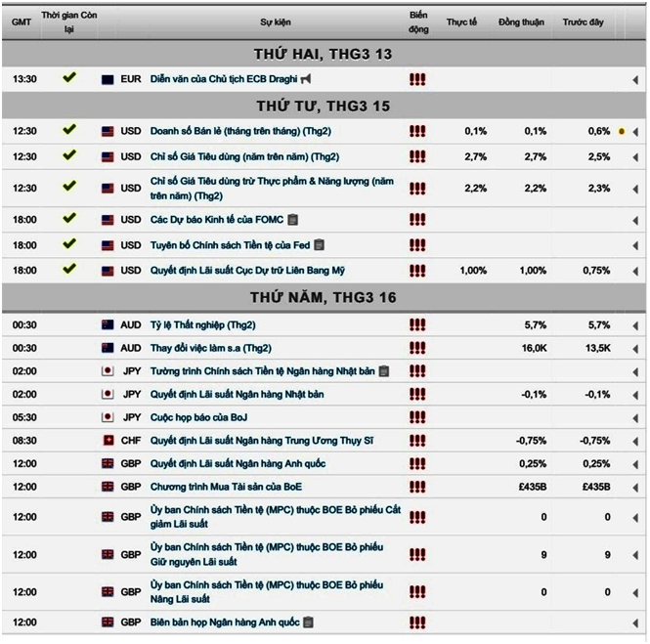Screen dimensions: 650x644
Task: Toggle the checkmark on the Doanh số Bán lẻ row
Action: (68, 129)
